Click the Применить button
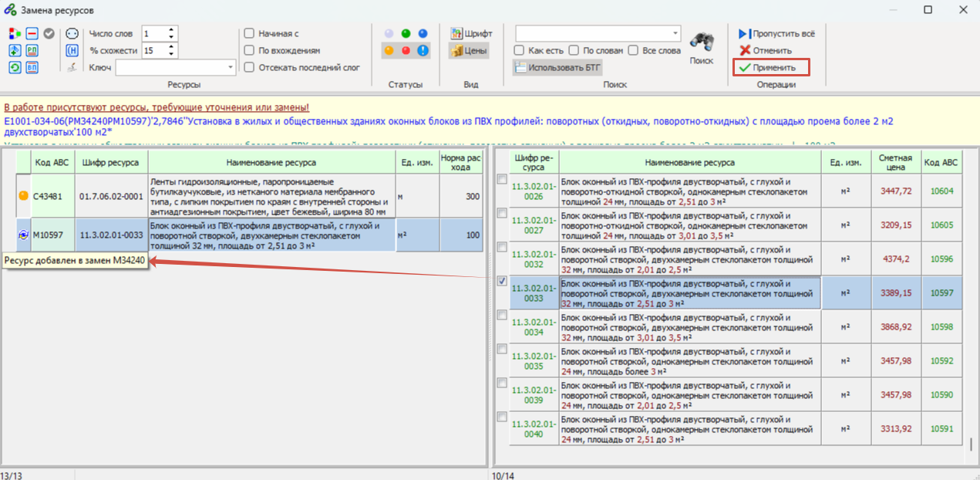This screenshot has width=980, height=480. [x=771, y=68]
